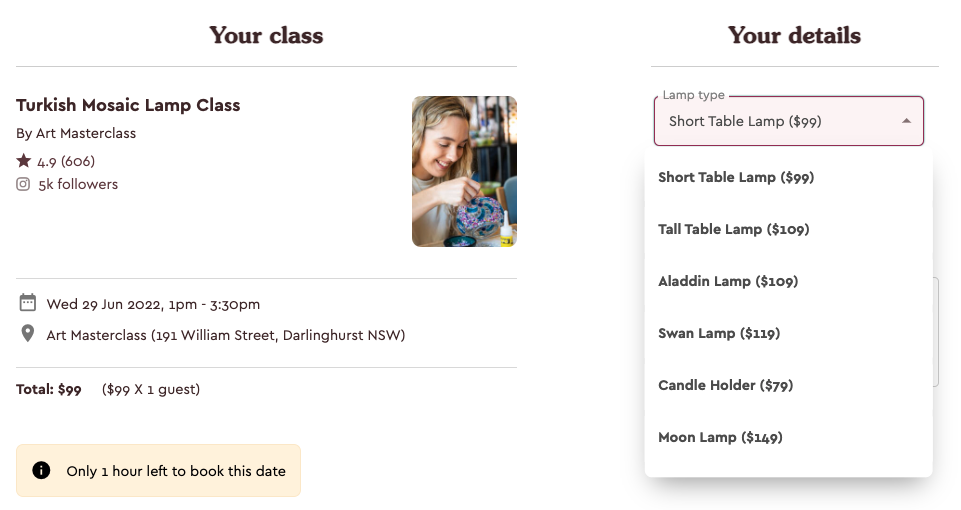Click the Turkish Mosaic Lamp Class title
The width and height of the screenshot is (961, 510).
pos(128,105)
